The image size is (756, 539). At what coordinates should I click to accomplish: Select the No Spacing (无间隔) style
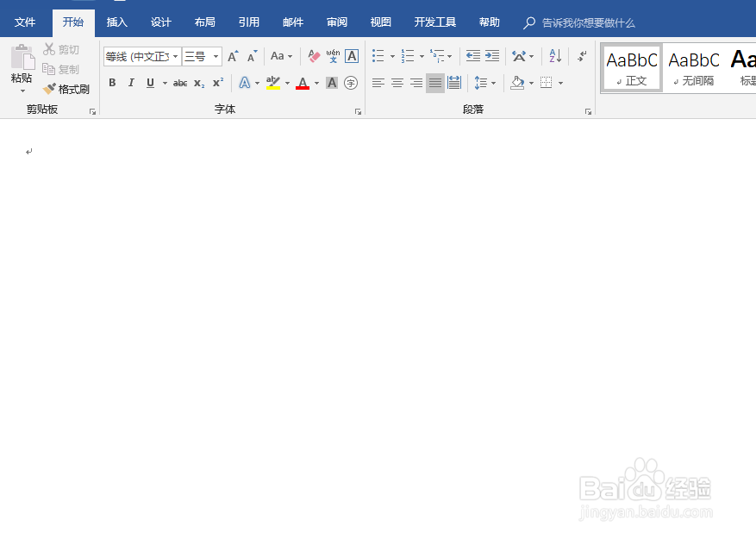[x=694, y=67]
